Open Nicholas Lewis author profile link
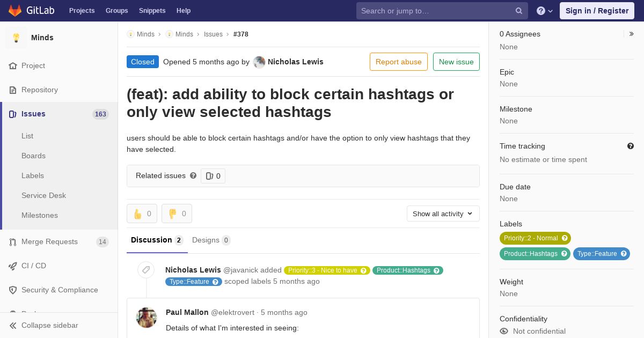The width and height of the screenshot is (644, 338). click(296, 62)
